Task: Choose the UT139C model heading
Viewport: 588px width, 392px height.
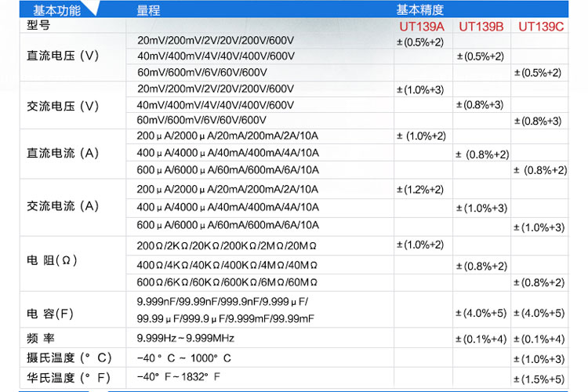Action: click(541, 26)
